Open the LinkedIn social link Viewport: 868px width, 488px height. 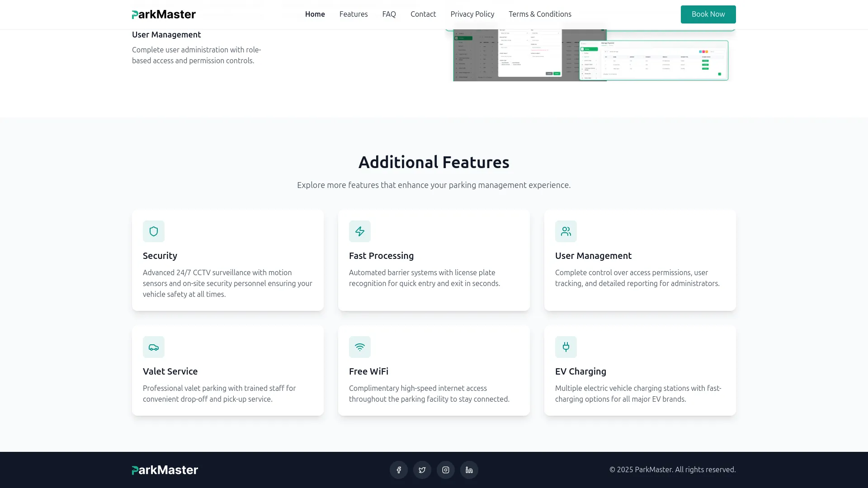tap(469, 470)
